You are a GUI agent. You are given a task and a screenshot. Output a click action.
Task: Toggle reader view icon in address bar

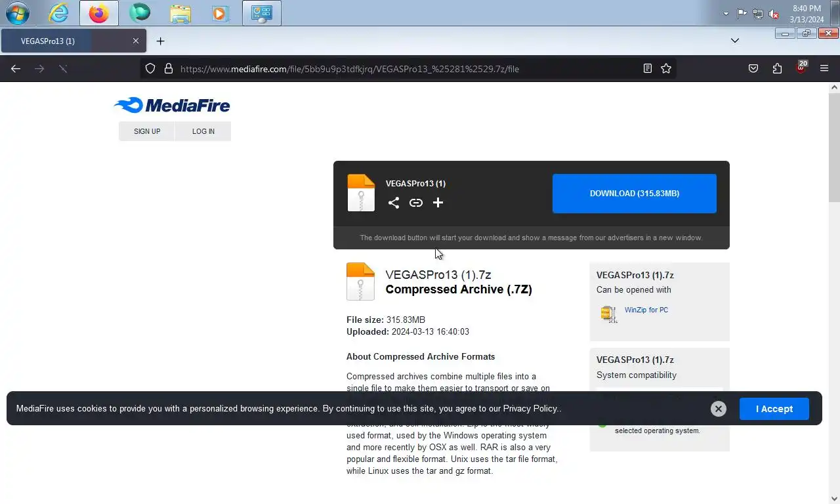(x=648, y=68)
